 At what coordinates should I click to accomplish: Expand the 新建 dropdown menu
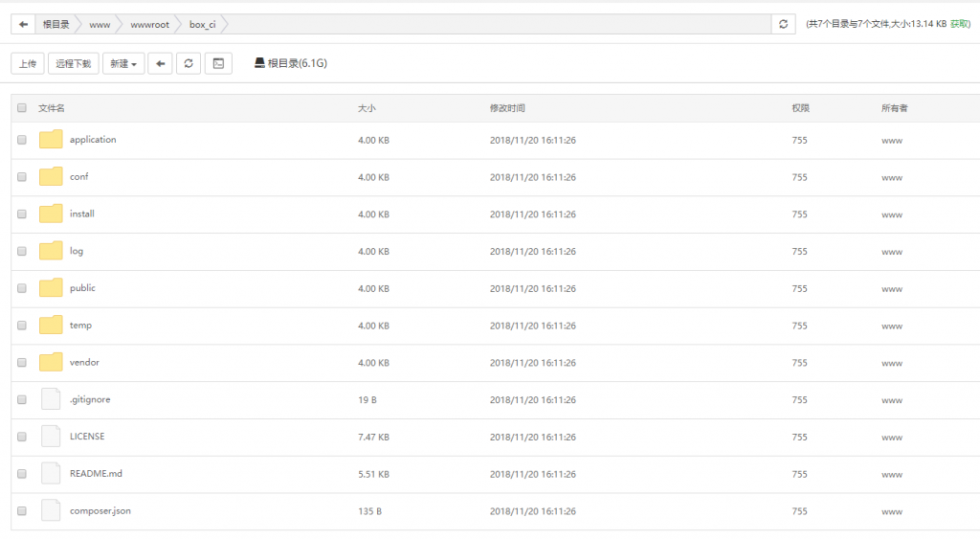[x=123, y=63]
